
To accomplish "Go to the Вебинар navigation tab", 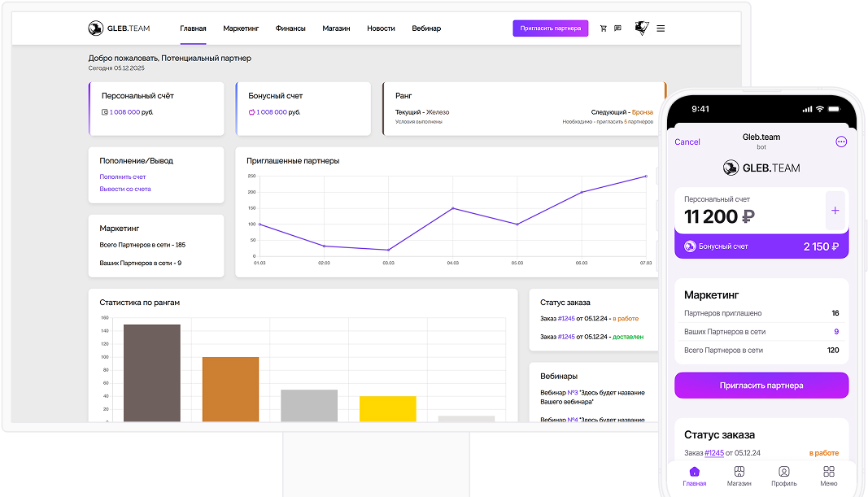I will (x=426, y=28).
